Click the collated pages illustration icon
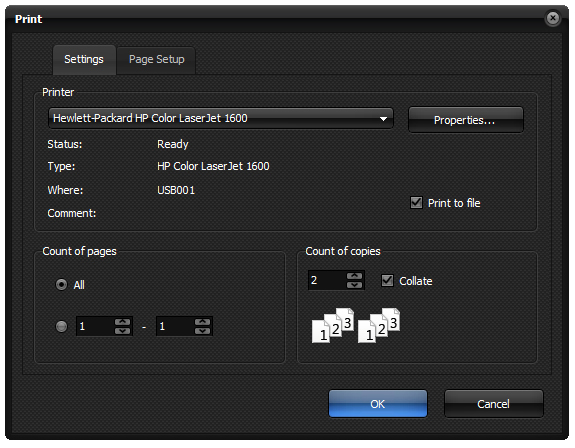 tap(356, 326)
